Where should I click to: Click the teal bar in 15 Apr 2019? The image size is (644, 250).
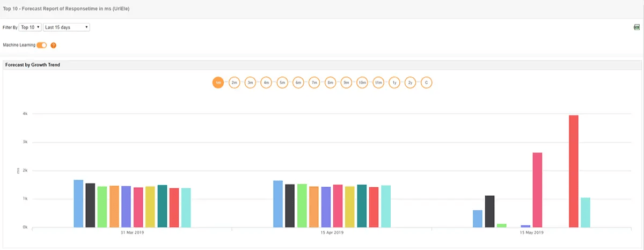362,206
